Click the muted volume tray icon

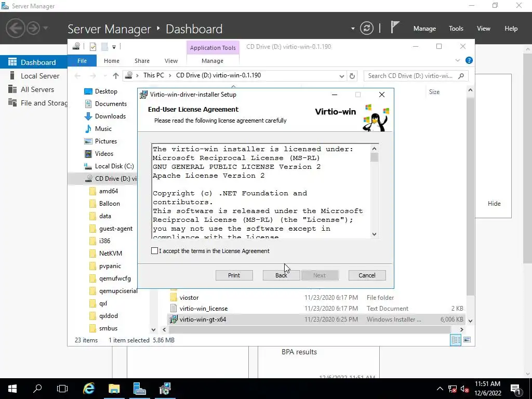[465, 389]
